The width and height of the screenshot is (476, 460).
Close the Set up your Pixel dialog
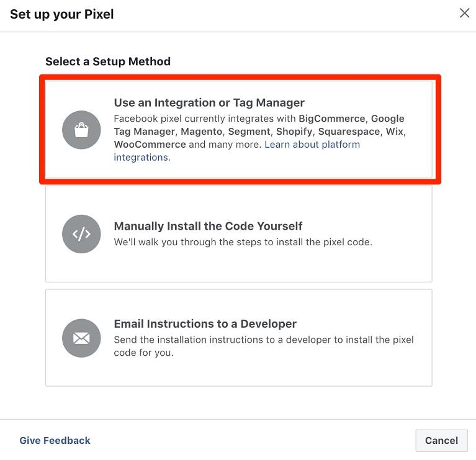click(x=464, y=14)
